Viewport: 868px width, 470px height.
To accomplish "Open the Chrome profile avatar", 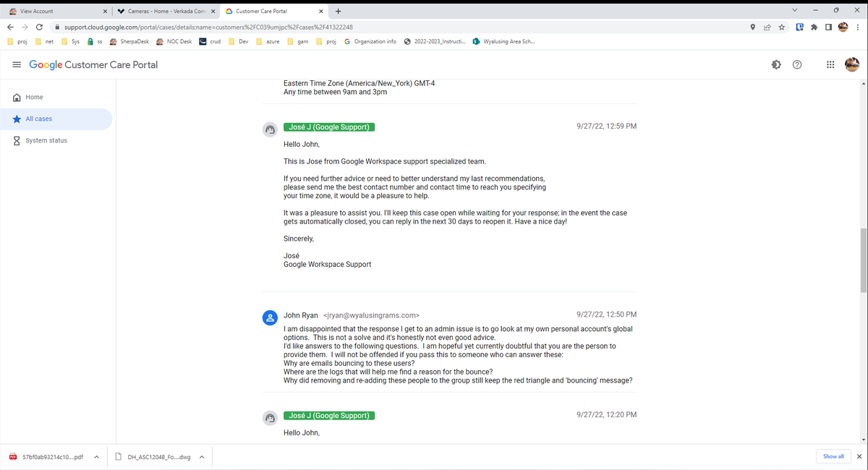I will [843, 27].
